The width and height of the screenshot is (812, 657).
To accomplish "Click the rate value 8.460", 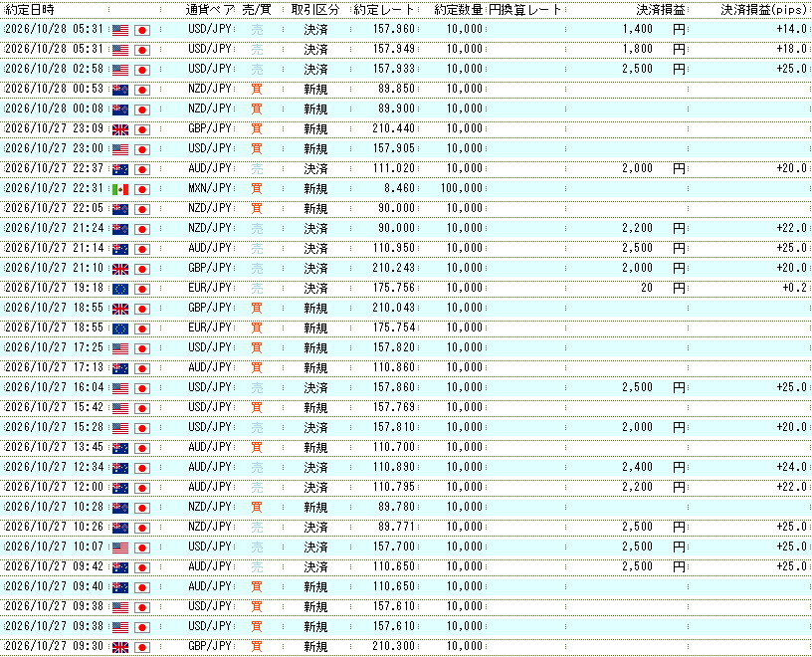I will click(x=399, y=188).
